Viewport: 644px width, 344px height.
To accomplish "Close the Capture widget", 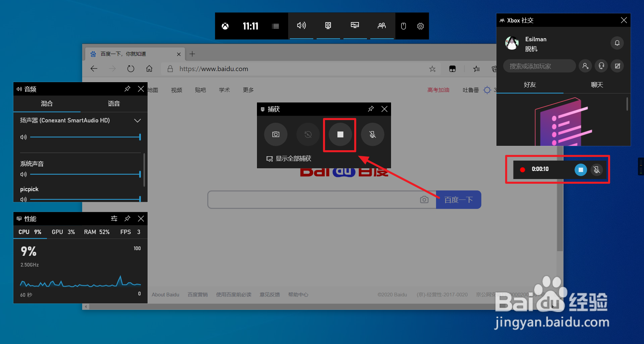I will 384,109.
